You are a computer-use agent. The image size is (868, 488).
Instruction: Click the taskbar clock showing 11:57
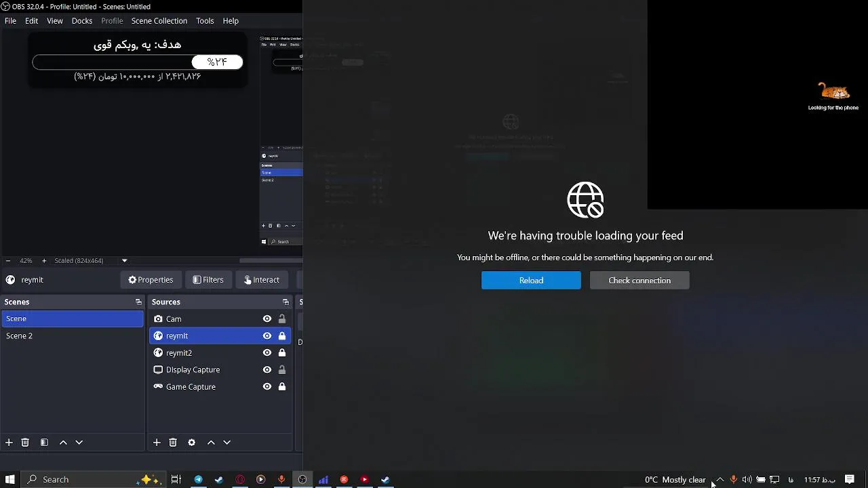pos(819,480)
